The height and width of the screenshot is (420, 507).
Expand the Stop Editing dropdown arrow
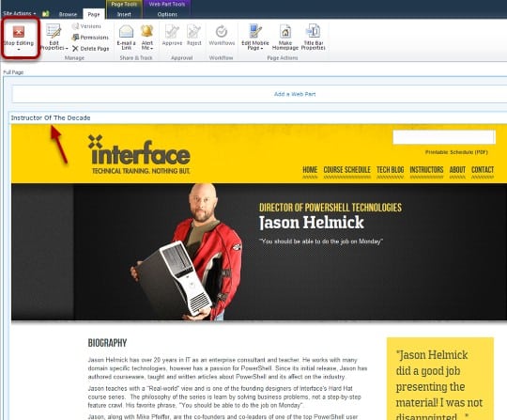tap(19, 49)
